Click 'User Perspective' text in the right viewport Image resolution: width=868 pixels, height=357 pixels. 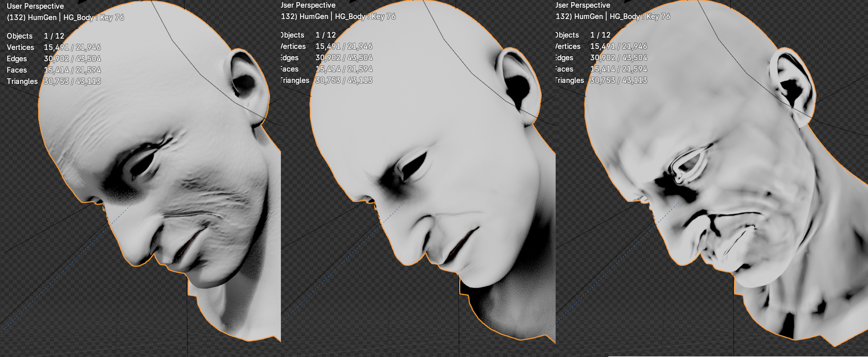click(582, 5)
